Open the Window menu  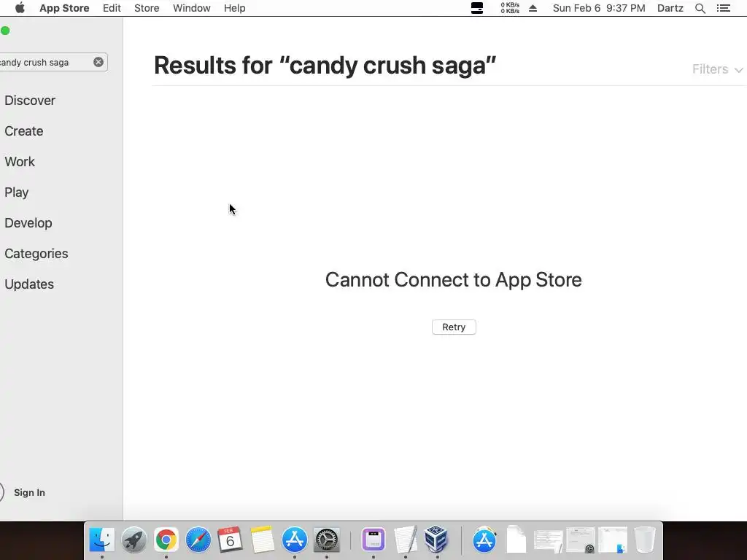[x=192, y=8]
